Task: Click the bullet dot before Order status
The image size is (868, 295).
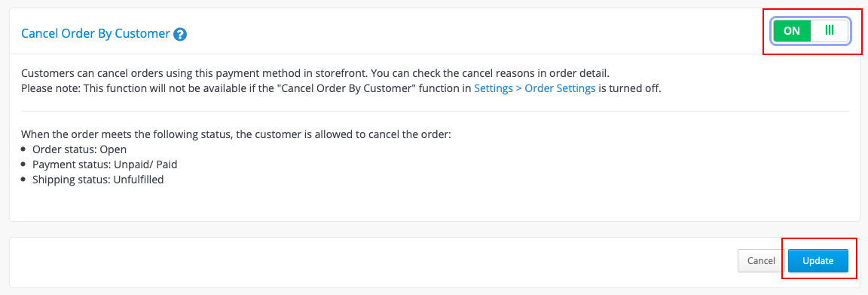Action: coord(23,149)
